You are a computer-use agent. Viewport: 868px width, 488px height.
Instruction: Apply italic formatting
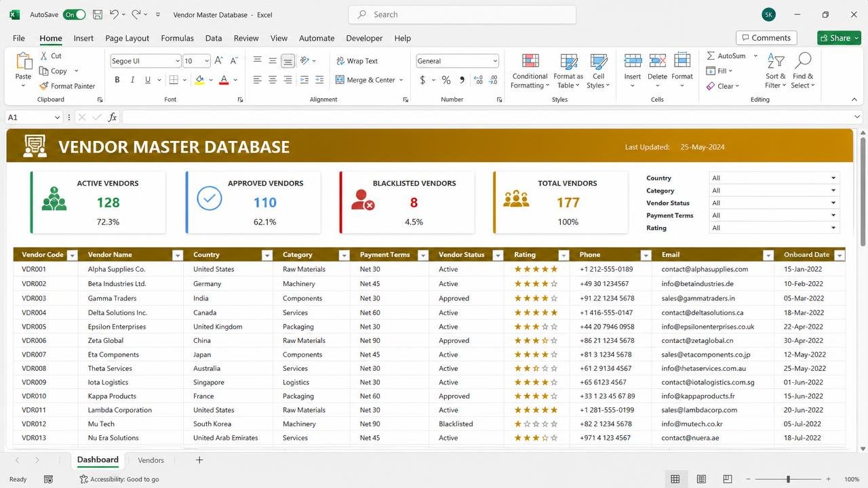tap(132, 80)
